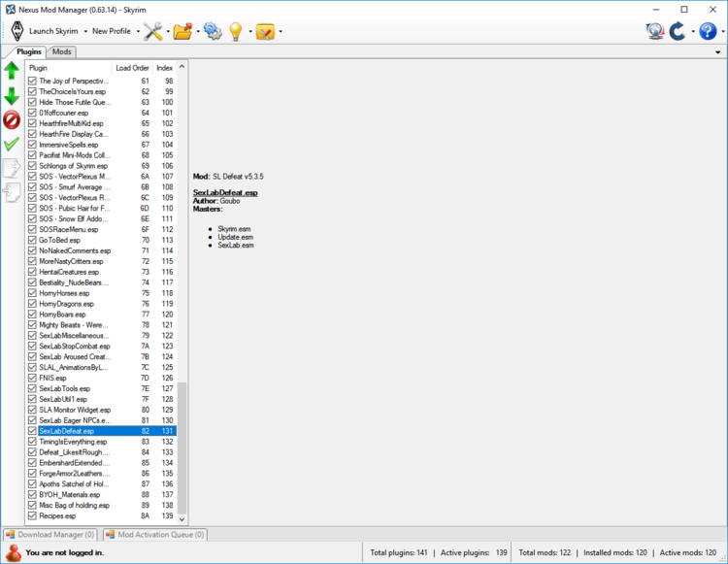Open the tools wrench-and-screwdriver icon

point(152,31)
